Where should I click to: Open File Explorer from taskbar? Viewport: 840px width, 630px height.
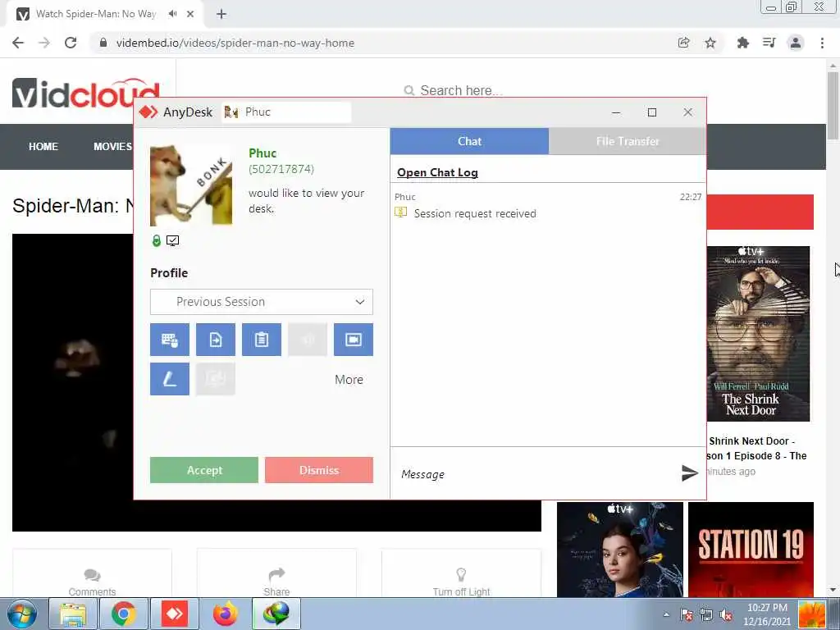click(73, 614)
